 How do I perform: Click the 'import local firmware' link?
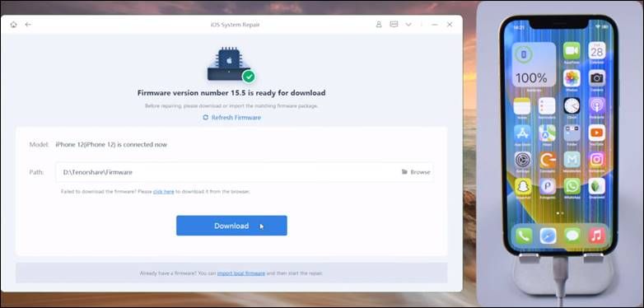(241, 273)
